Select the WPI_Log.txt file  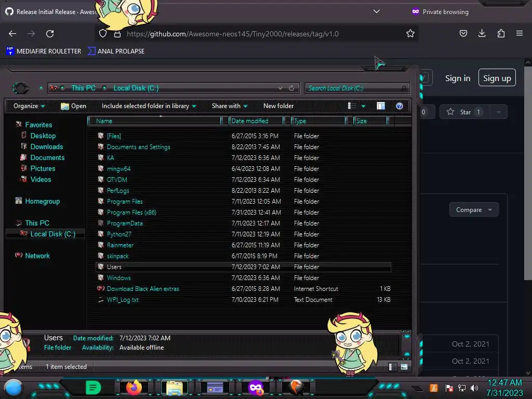[x=123, y=300]
